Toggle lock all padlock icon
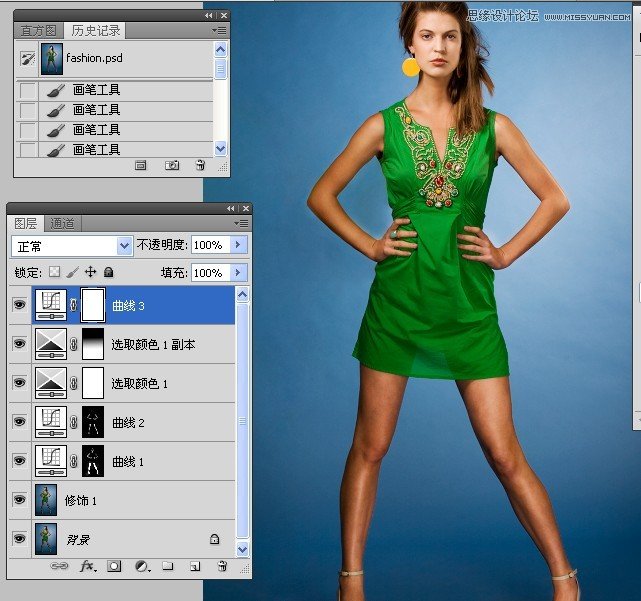641x601 pixels. click(108, 272)
